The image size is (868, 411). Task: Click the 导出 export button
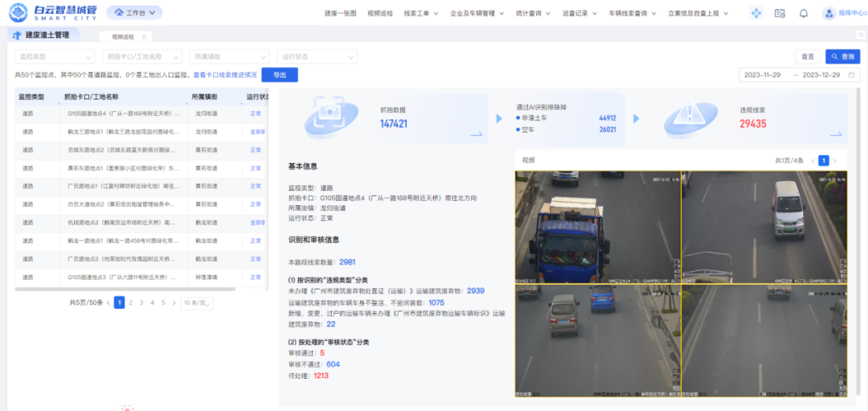coord(280,75)
